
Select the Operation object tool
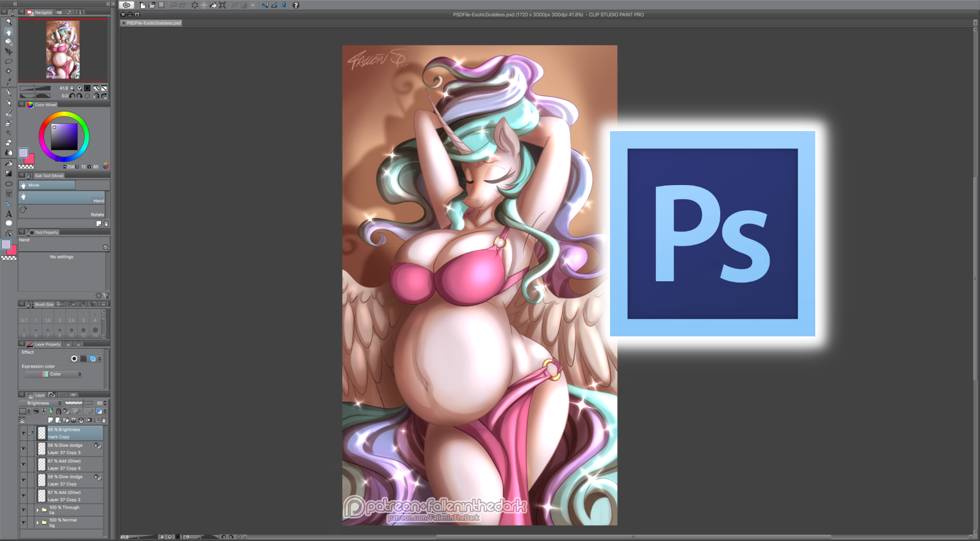9,42
